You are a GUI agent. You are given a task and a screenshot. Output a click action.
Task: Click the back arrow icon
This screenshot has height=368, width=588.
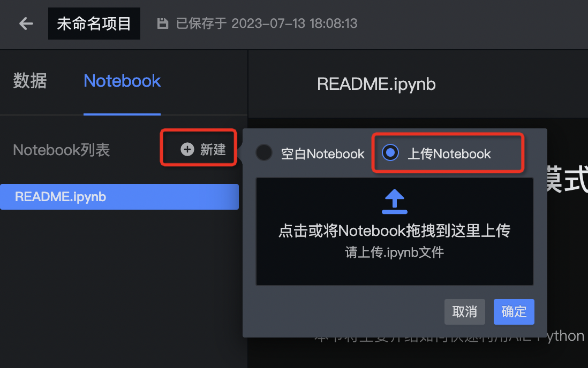(x=26, y=24)
